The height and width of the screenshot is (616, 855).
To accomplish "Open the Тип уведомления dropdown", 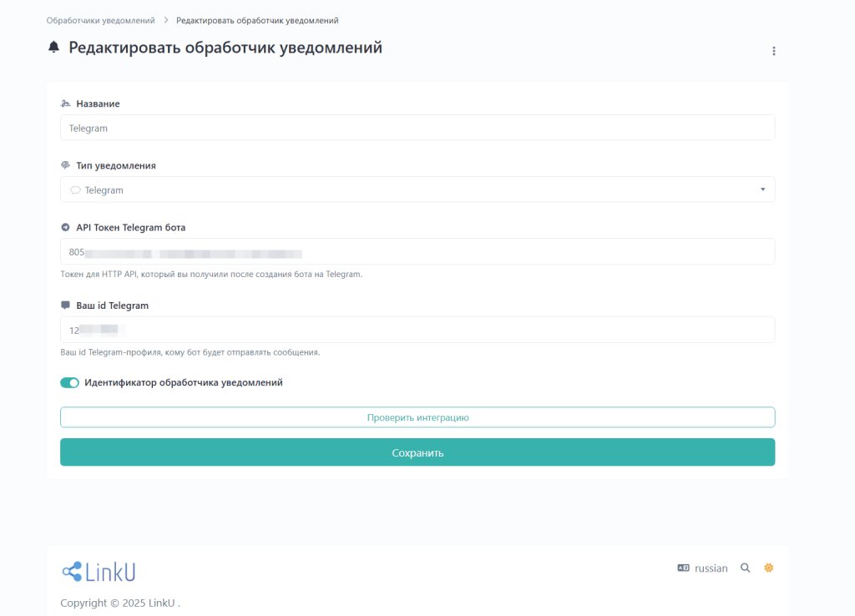I will coord(417,189).
